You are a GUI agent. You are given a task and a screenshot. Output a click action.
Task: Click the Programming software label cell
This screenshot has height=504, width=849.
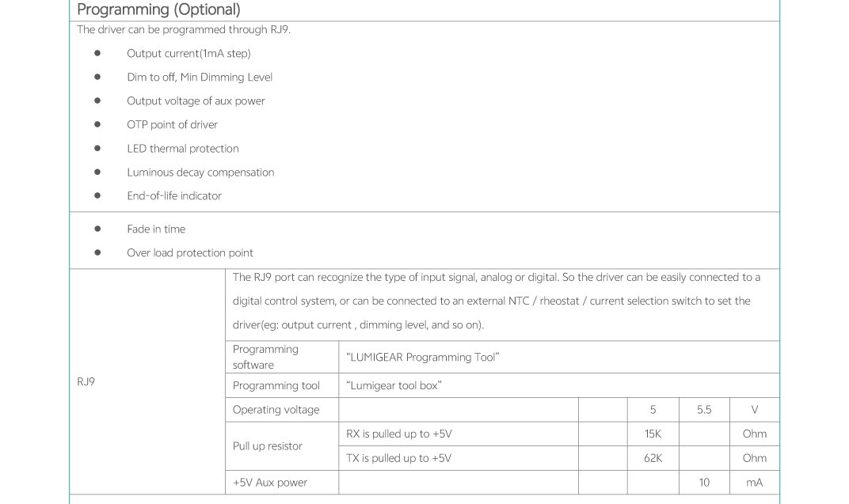tap(266, 357)
